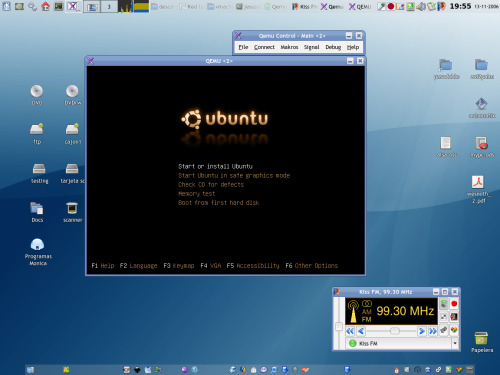Seek forward fast with double-right arrows
This screenshot has height=375, width=500.
[x=433, y=331]
